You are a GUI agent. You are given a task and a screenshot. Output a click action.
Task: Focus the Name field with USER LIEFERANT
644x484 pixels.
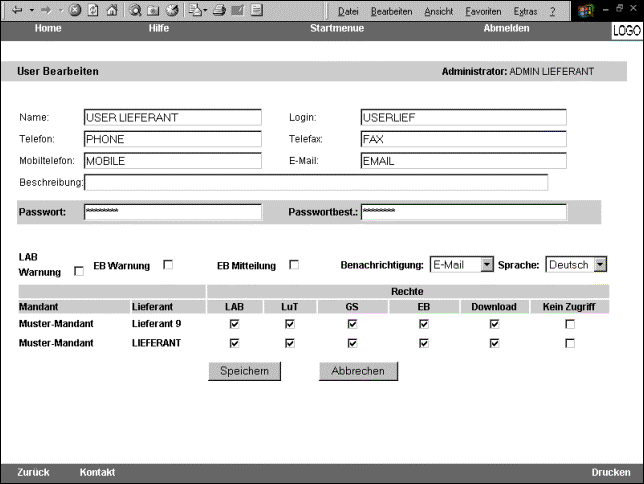[172, 118]
